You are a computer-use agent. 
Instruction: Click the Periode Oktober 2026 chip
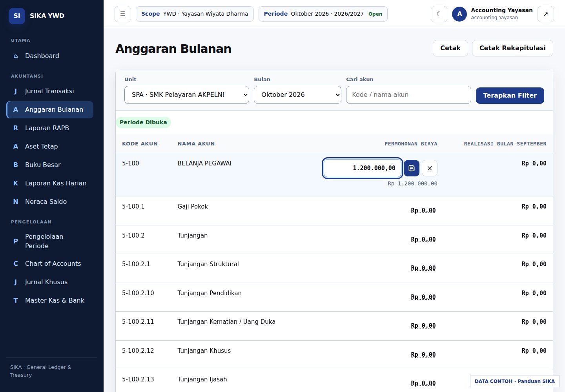coord(323,14)
